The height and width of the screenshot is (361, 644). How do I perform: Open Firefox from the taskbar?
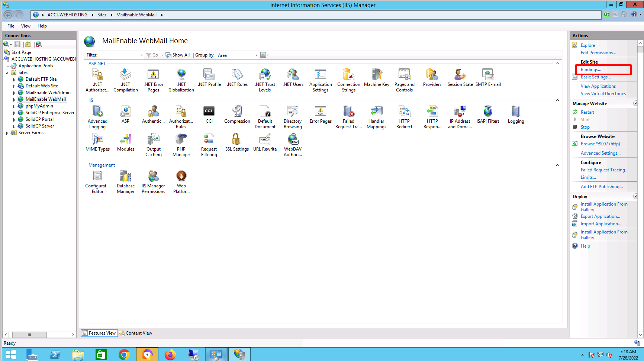click(x=170, y=355)
